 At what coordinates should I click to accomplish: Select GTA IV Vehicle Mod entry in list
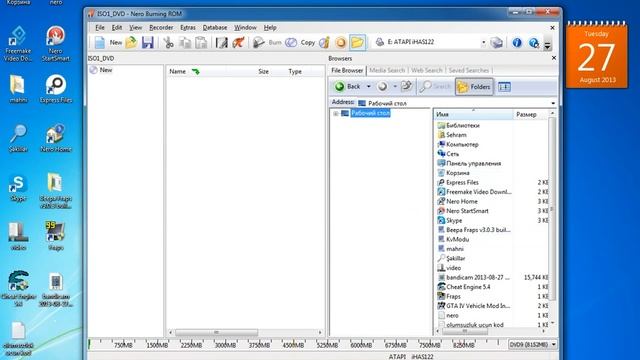point(473,306)
